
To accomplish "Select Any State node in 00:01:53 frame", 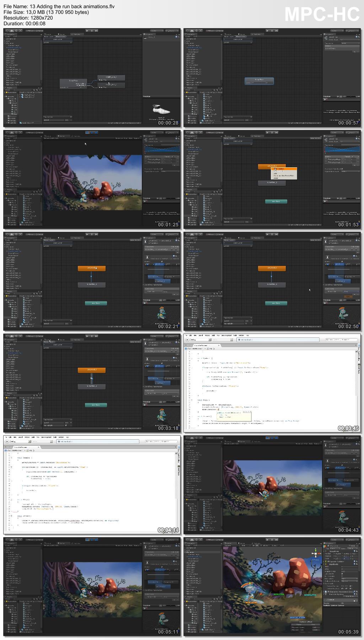I will [x=276, y=201].
